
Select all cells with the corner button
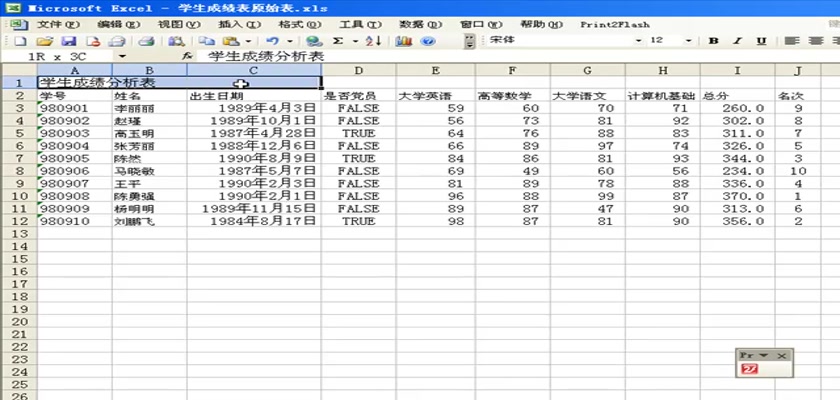(x=19, y=70)
